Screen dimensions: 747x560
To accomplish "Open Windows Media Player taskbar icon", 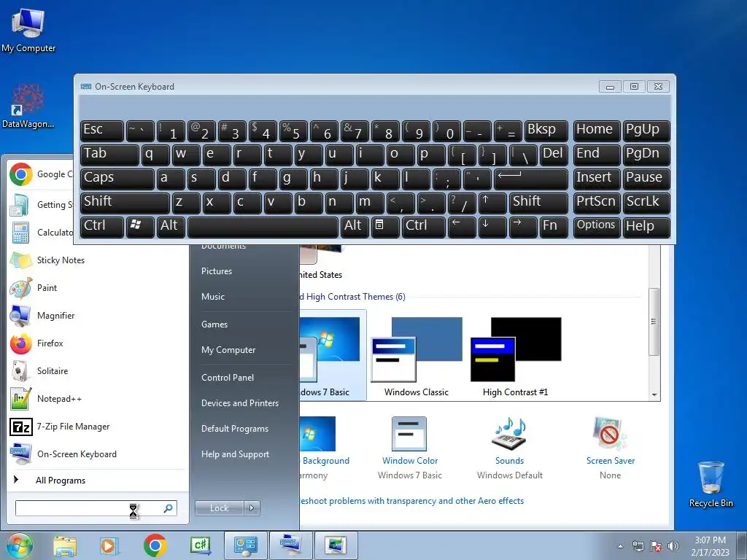I will [x=109, y=545].
